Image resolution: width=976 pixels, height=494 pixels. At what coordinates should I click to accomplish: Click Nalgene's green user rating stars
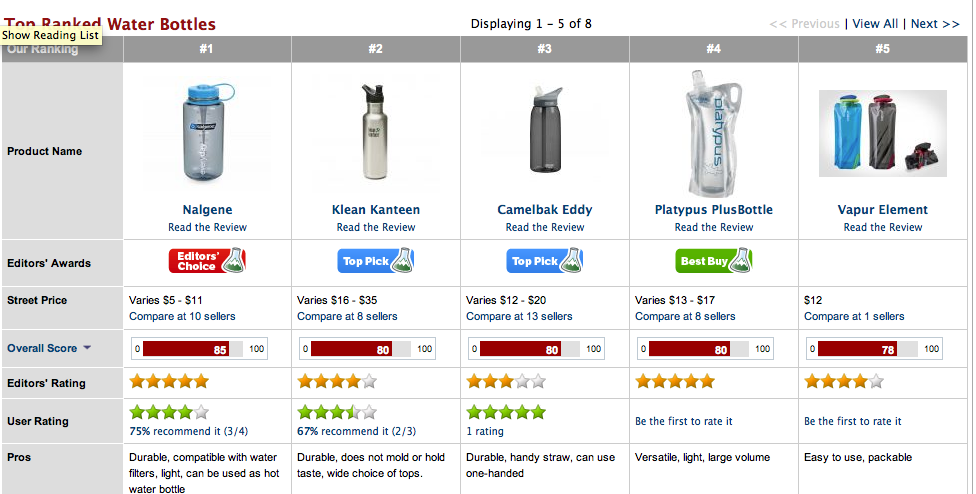(169, 412)
